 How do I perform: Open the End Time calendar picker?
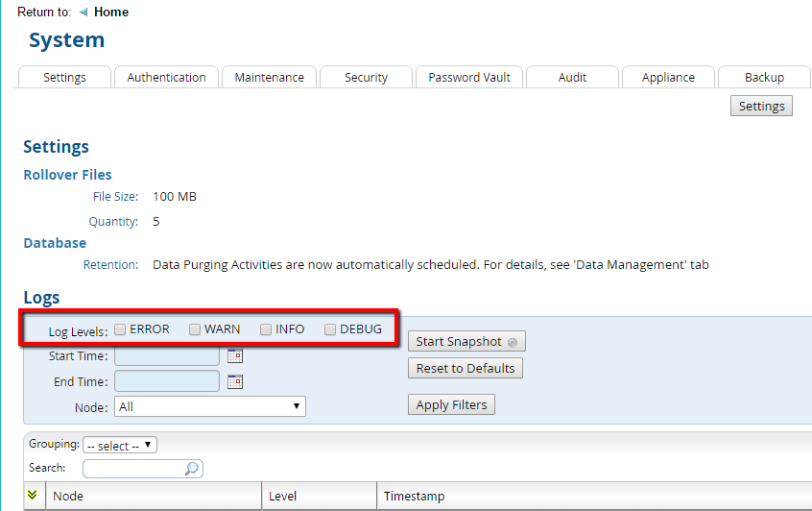(235, 381)
